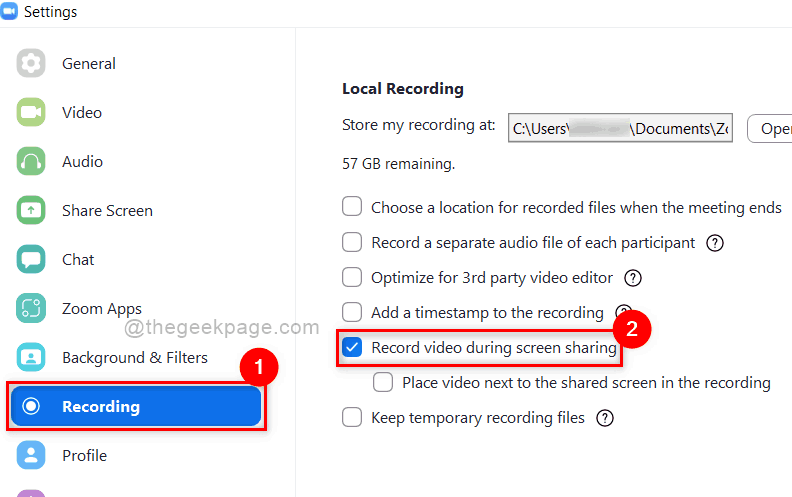
Task: Open the Audio headphones icon
Action: [x=31, y=161]
